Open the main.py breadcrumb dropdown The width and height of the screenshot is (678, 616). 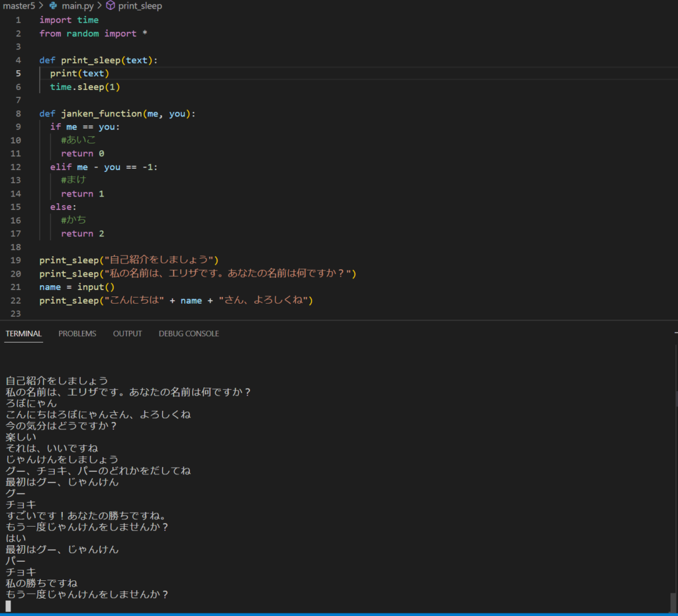(77, 6)
